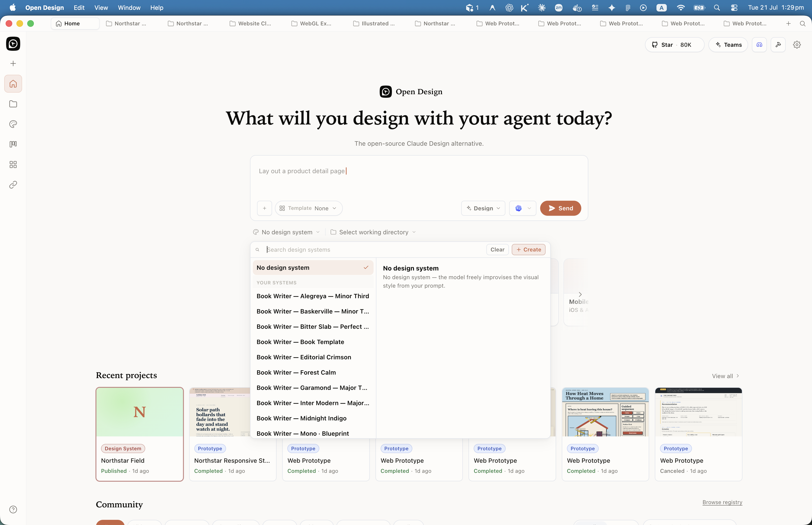This screenshot has height=525, width=812.
Task: Add a new tab with plus icon
Action: pos(788,24)
